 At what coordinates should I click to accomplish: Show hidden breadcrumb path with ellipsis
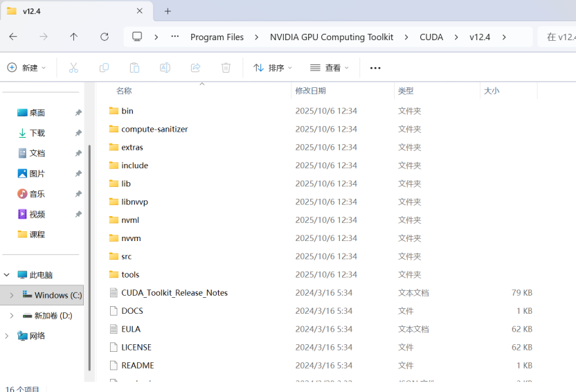tap(175, 37)
